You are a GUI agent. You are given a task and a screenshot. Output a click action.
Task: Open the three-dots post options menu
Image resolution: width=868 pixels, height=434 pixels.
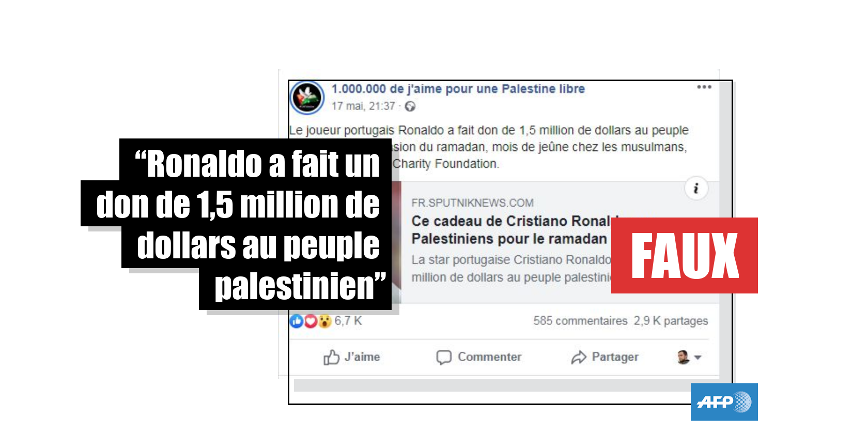point(704,87)
